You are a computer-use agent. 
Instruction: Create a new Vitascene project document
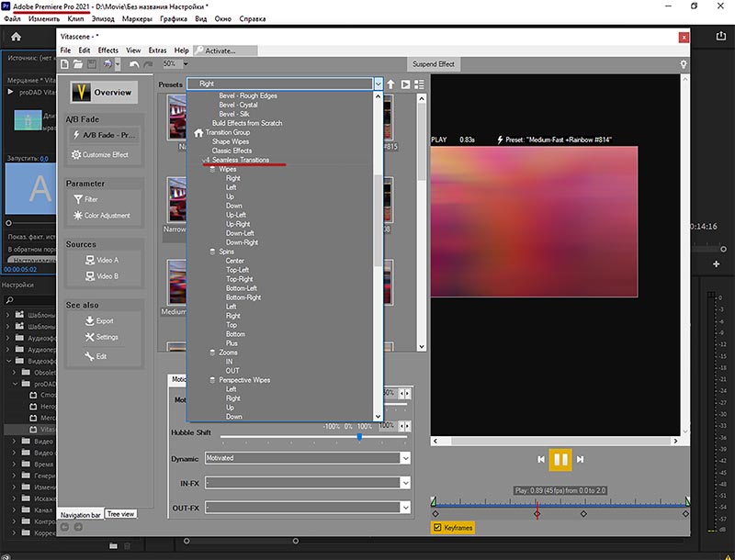point(64,64)
